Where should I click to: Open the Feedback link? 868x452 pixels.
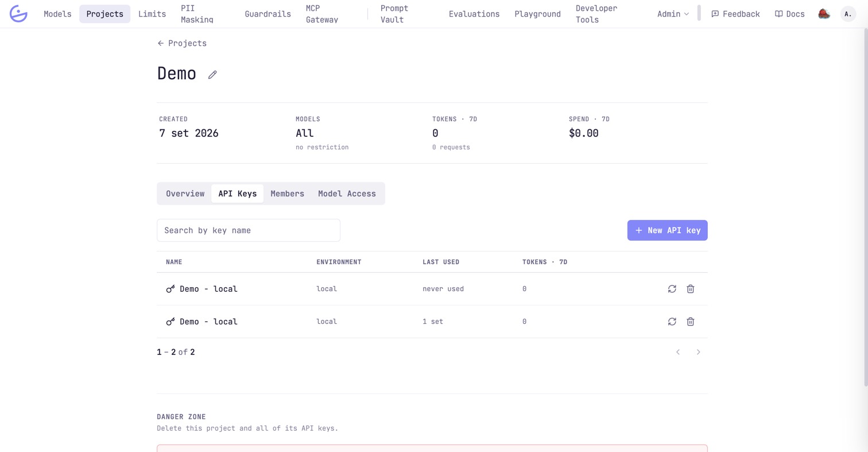pos(735,14)
